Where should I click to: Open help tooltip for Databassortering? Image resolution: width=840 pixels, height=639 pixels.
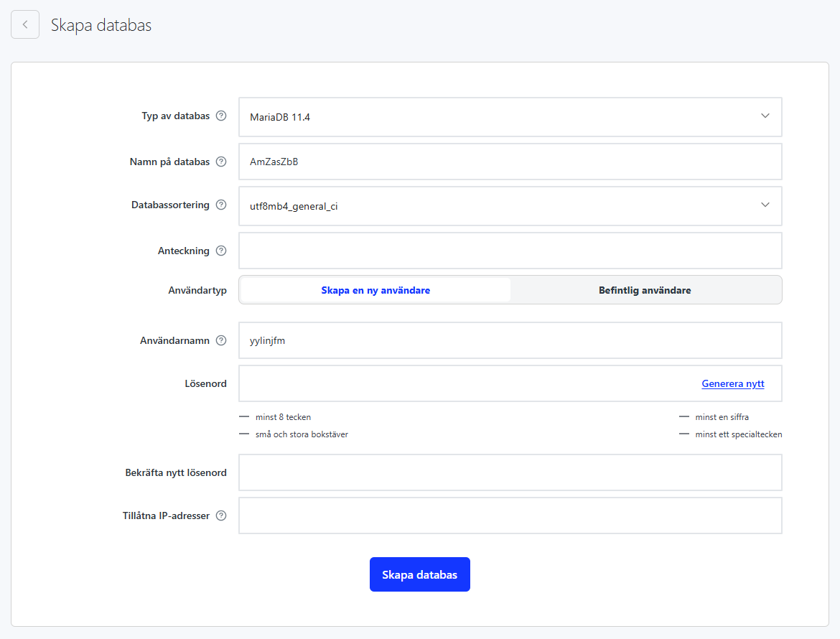pos(221,205)
